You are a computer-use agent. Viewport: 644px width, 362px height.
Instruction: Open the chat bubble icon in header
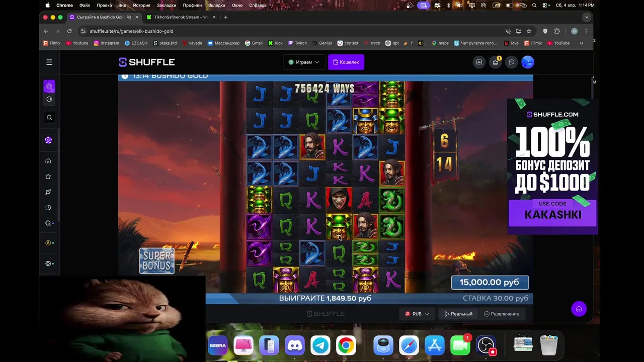[511, 62]
